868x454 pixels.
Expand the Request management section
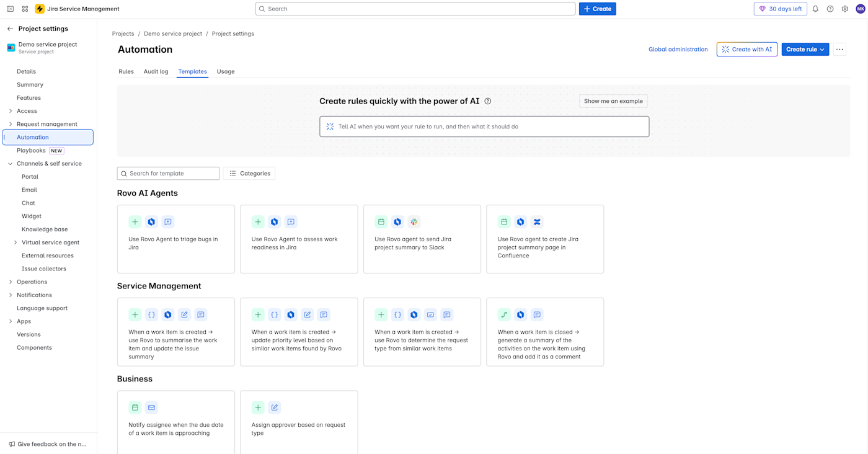pos(11,124)
